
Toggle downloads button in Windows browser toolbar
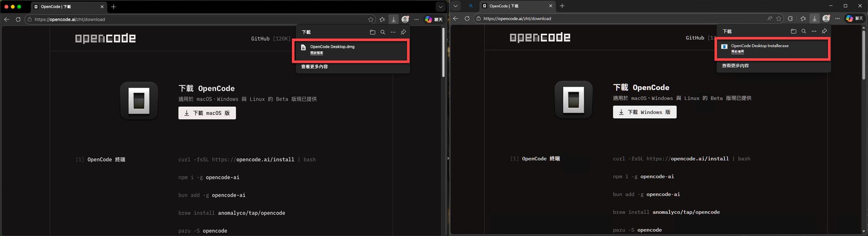click(x=814, y=19)
